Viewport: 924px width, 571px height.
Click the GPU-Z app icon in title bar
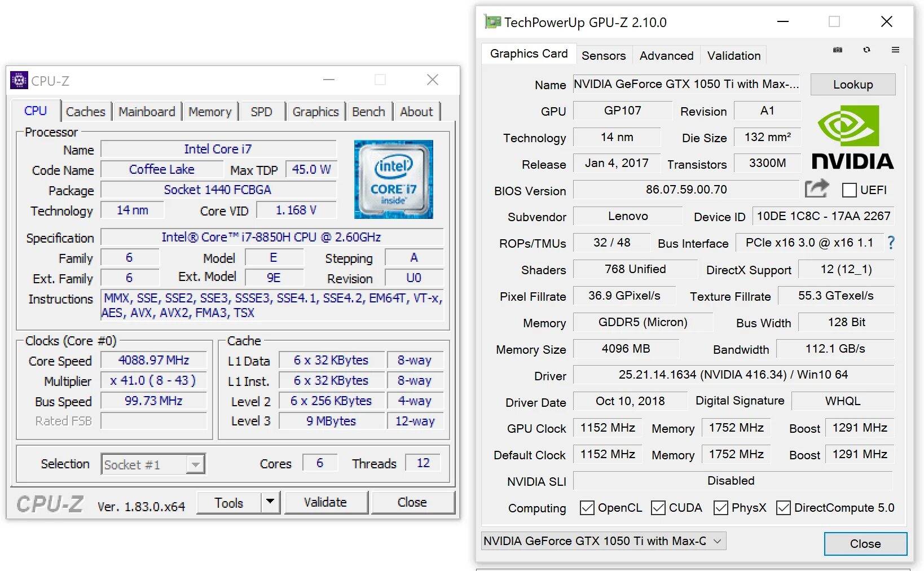(x=492, y=22)
